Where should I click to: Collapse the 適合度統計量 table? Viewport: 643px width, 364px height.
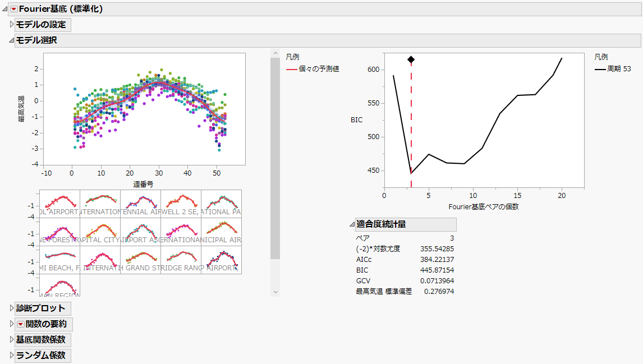coord(352,224)
